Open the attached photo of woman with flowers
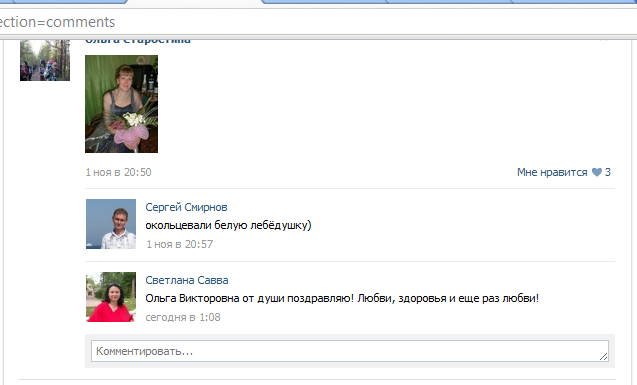This screenshot has height=385, width=637. pos(121,104)
